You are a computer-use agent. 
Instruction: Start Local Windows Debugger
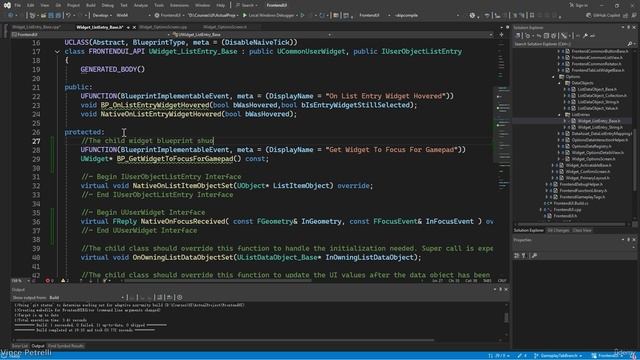(x=268, y=15)
